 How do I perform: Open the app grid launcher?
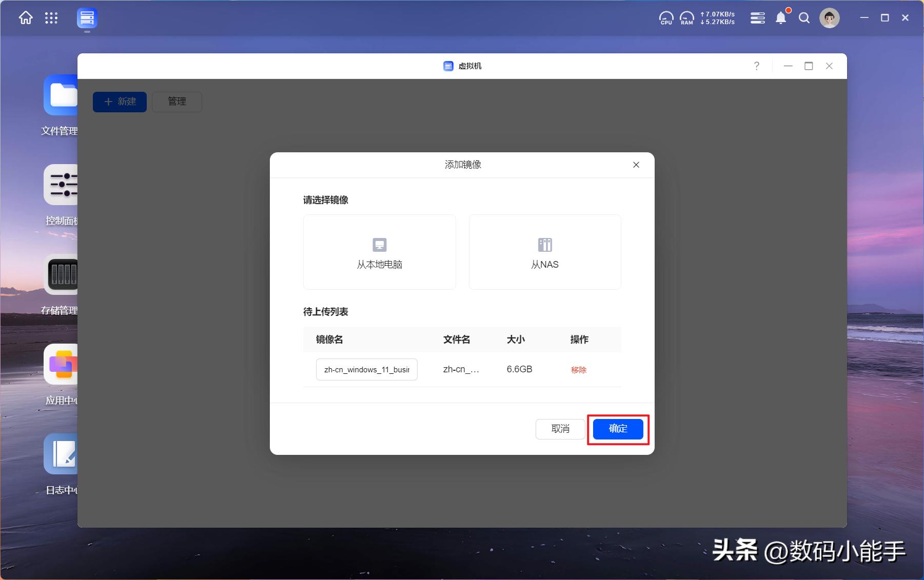tap(51, 18)
